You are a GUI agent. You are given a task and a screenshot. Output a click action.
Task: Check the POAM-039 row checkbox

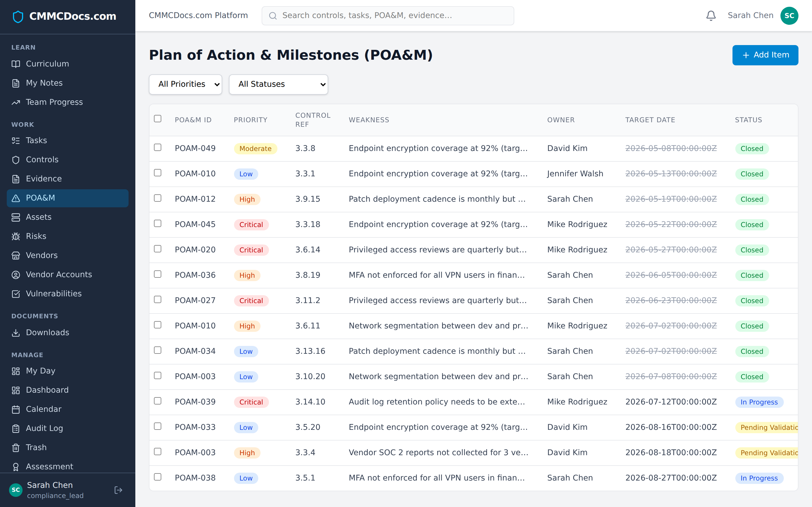pos(158,401)
